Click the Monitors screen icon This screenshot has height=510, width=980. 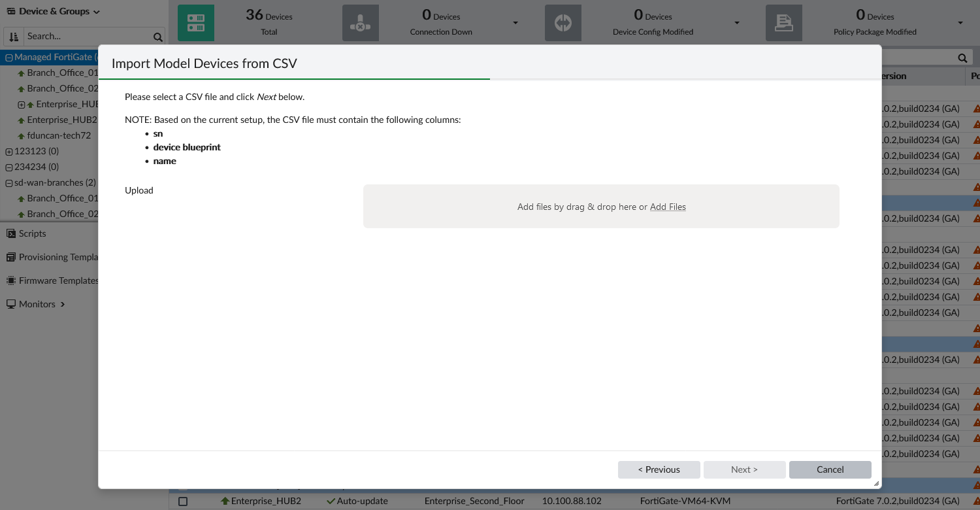[11, 304]
